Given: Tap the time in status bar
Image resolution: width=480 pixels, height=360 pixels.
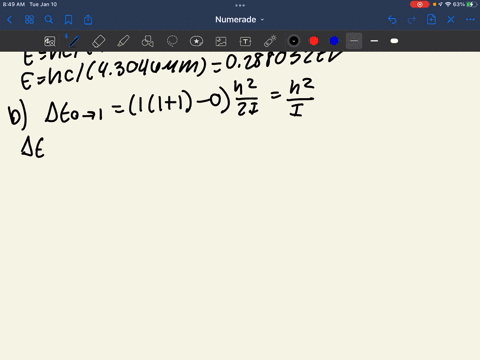Looking at the screenshot, I should (14, 5).
